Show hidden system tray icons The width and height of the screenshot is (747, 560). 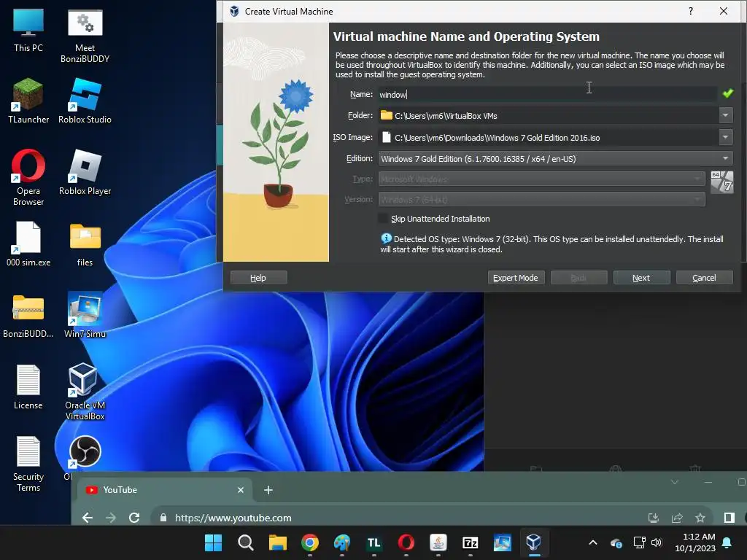593,542
